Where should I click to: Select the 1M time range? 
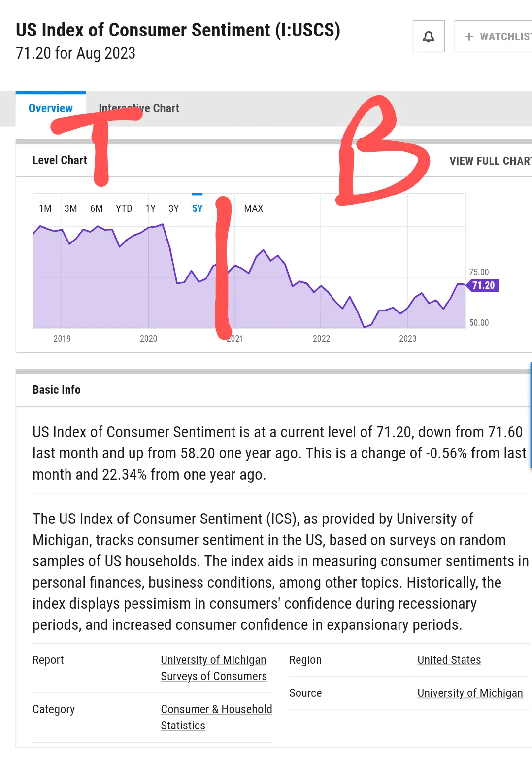click(x=45, y=208)
